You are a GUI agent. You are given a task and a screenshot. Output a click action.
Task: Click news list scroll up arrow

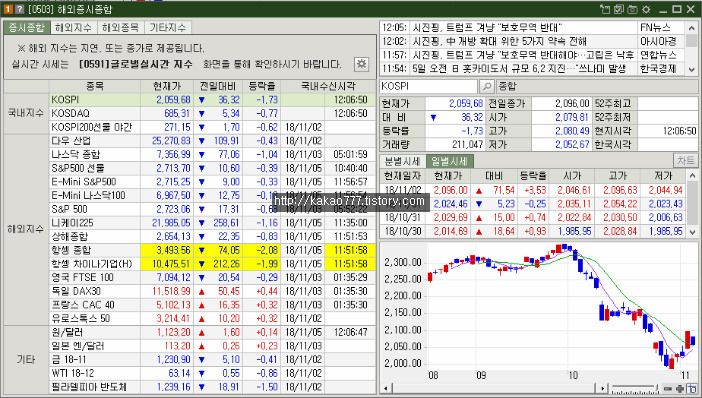[x=692, y=28]
